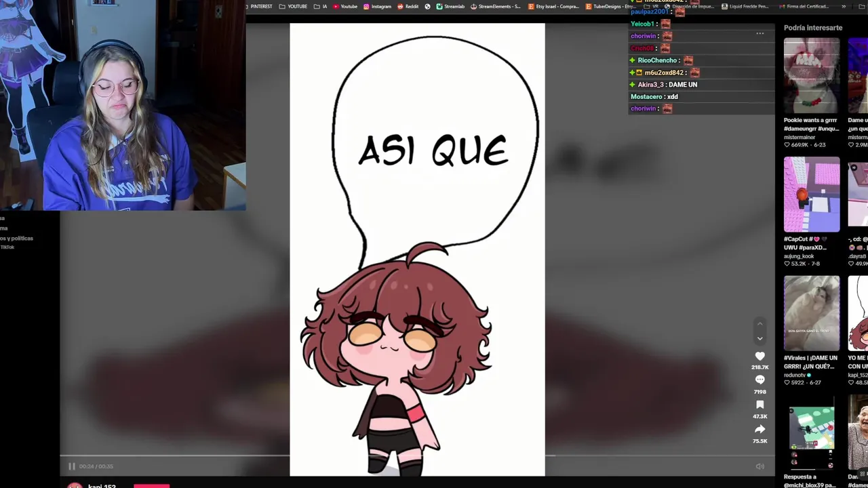Click the 218.7K likes count
The width and height of the screenshot is (868, 488).
759,367
